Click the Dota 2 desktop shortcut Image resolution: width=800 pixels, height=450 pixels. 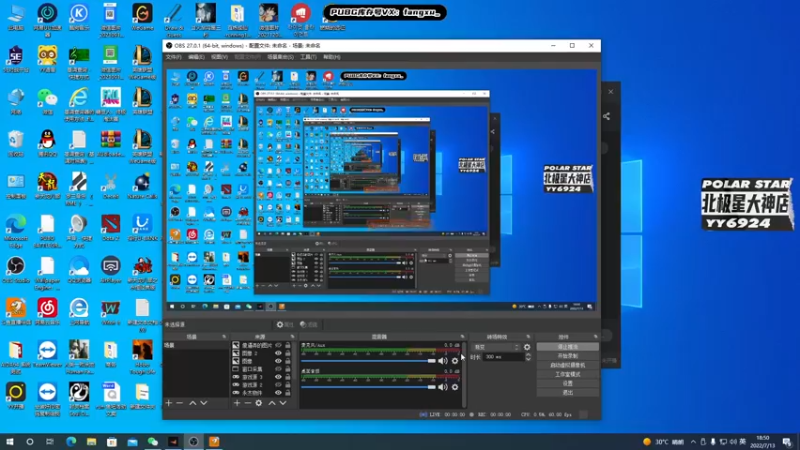click(111, 228)
